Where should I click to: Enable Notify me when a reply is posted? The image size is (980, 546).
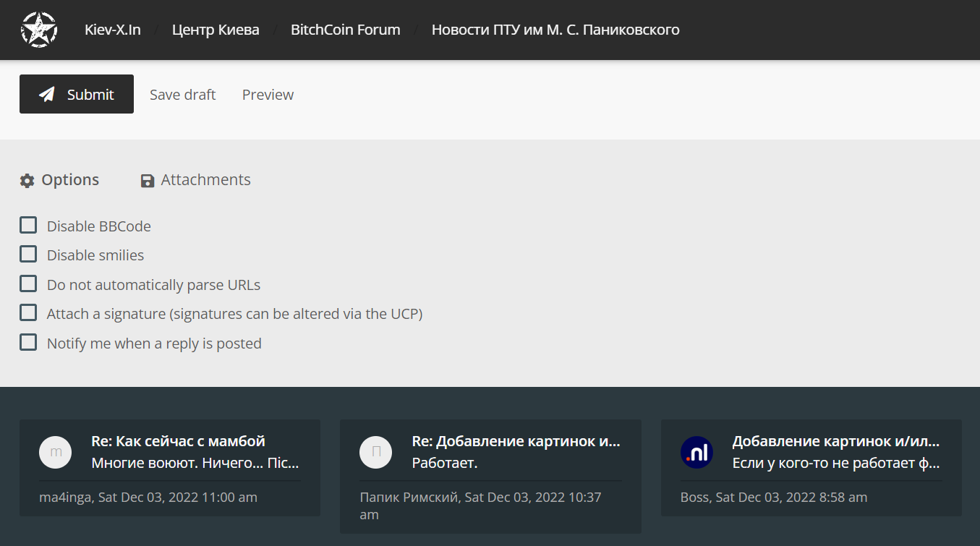coord(28,343)
